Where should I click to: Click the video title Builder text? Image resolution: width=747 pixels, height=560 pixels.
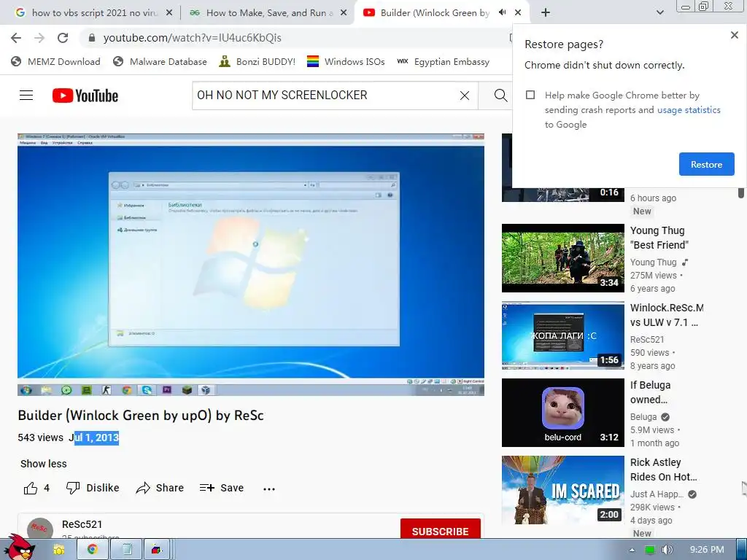(141, 415)
